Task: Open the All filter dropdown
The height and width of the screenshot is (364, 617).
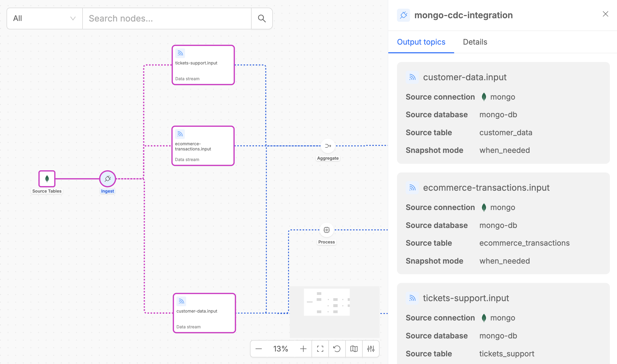Action: pyautogui.click(x=44, y=18)
